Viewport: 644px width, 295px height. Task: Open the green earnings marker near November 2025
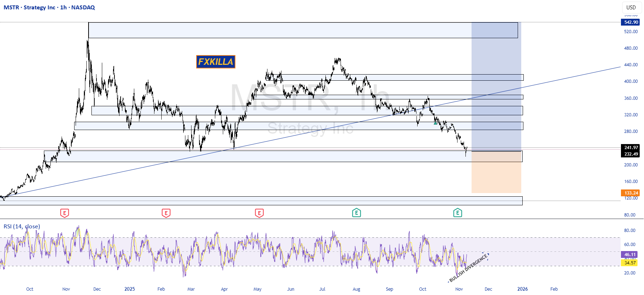click(458, 213)
